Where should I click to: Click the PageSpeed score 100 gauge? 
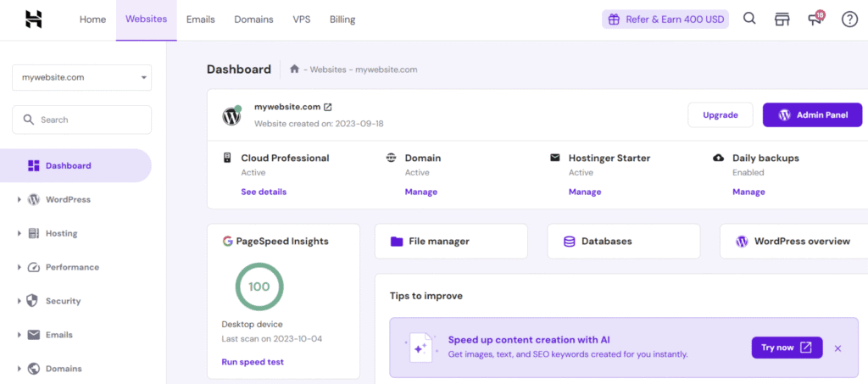click(259, 287)
